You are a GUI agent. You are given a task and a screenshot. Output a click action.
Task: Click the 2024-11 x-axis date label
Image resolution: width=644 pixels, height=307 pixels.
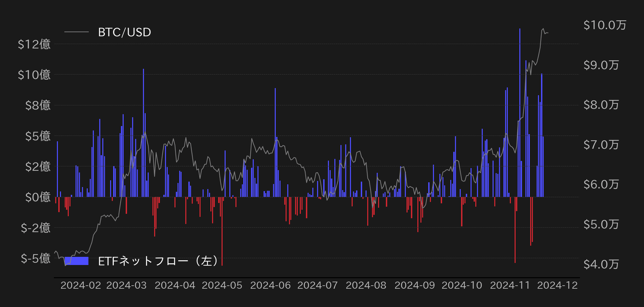pyautogui.click(x=510, y=285)
